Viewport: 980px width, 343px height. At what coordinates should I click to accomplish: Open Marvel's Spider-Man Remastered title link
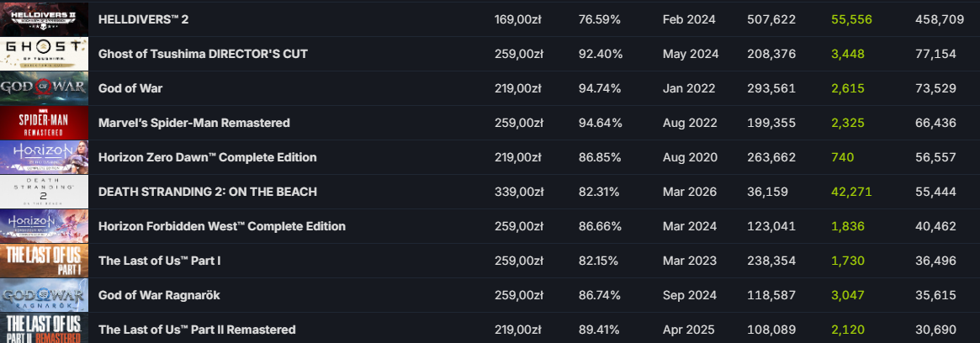tap(193, 123)
